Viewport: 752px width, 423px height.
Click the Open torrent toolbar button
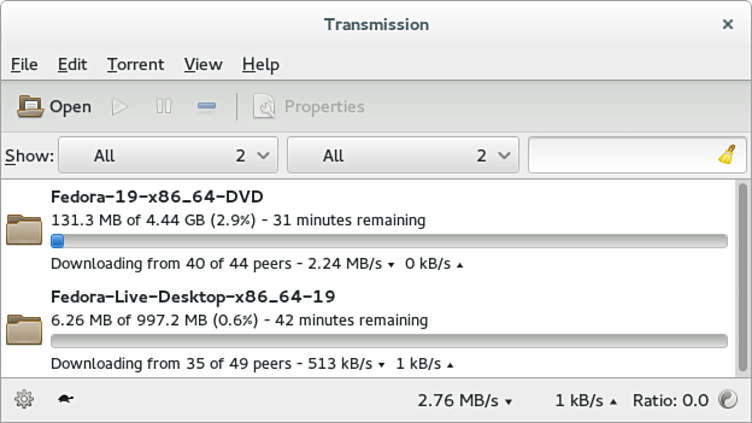(54, 106)
